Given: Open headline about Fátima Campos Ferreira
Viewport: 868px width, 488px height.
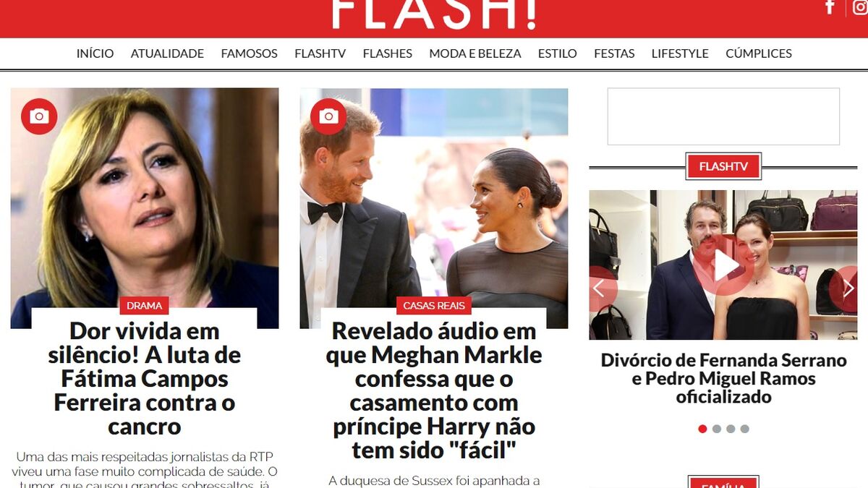Looking at the screenshot, I should coord(145,379).
